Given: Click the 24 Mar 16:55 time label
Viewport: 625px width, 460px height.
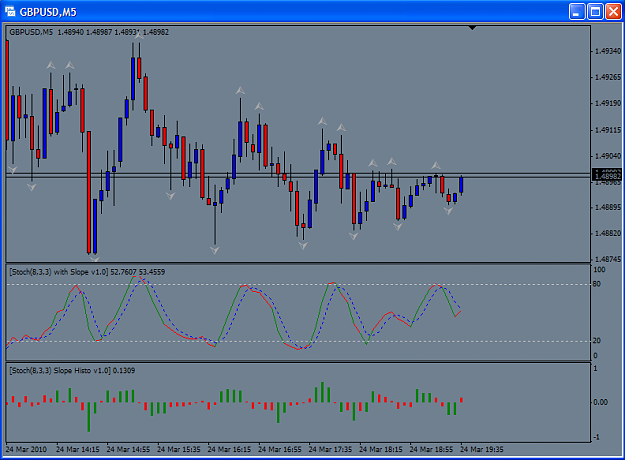Looking at the screenshot, I should (280, 449).
